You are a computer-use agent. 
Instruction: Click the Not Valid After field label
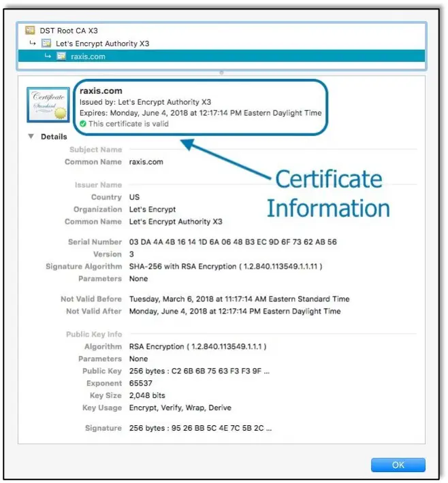[x=94, y=312]
